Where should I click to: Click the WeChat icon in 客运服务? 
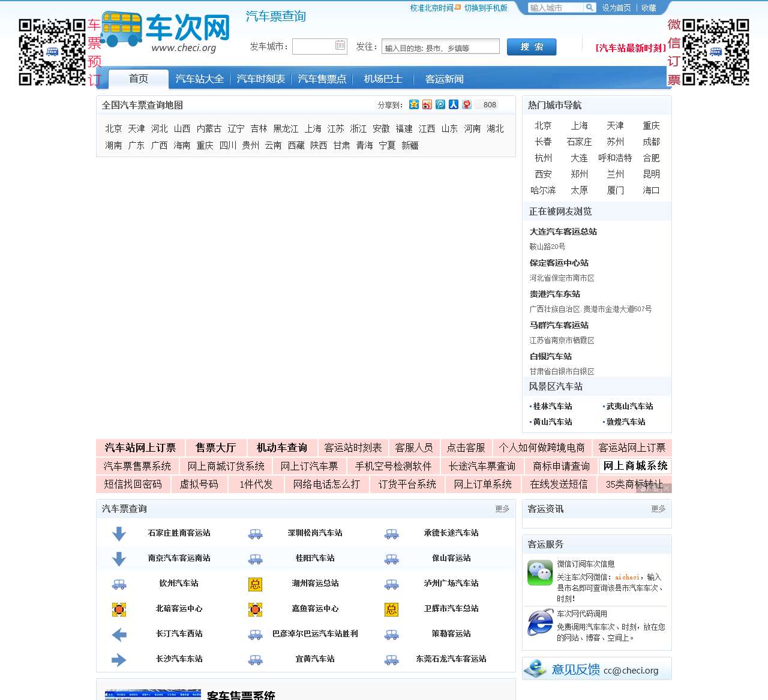point(540,573)
